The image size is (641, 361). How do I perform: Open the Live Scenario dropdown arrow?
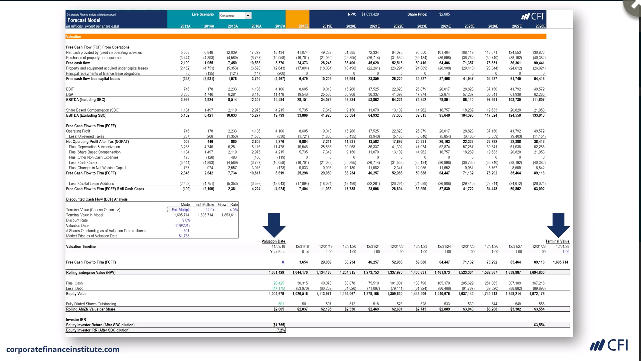[x=248, y=15]
